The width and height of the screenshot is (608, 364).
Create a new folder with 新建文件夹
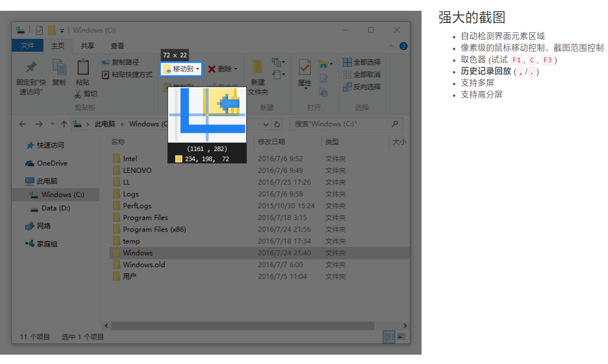[258, 77]
